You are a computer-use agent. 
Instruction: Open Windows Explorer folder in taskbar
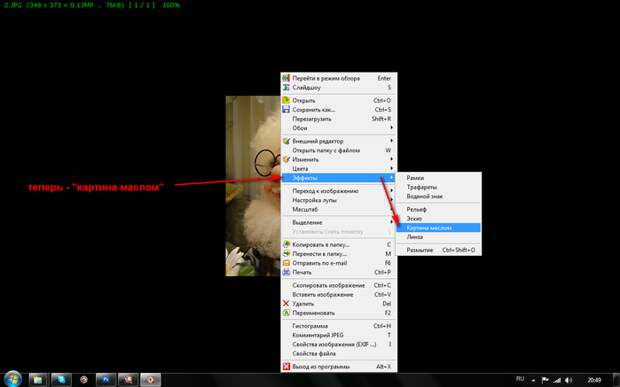[x=38, y=379]
